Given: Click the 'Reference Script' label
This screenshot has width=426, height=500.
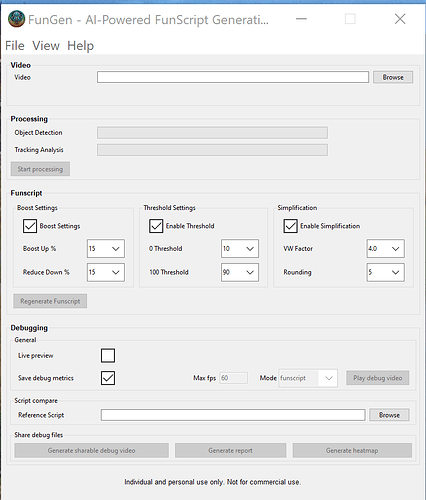Looking at the screenshot, I should (x=41, y=415).
